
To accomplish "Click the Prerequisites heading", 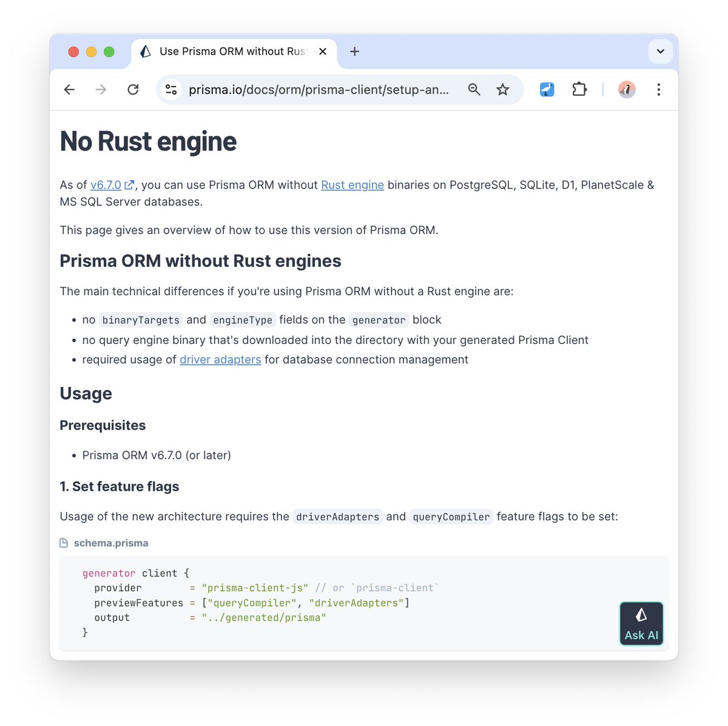I will (103, 425).
